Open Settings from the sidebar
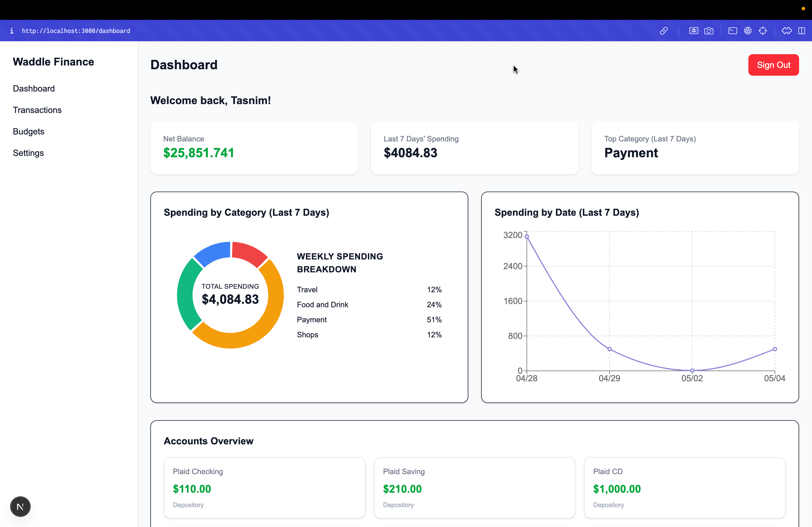 point(28,153)
